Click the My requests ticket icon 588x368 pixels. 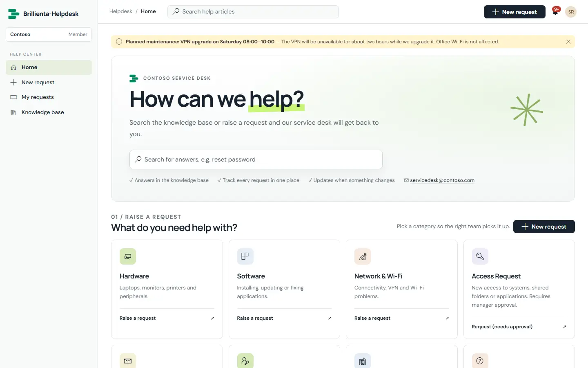[13, 97]
